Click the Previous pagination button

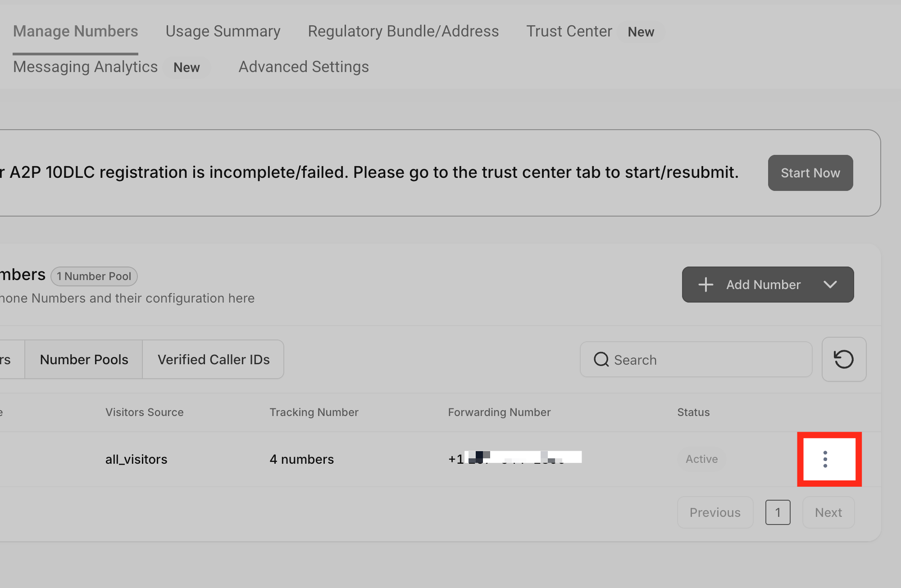[715, 512]
